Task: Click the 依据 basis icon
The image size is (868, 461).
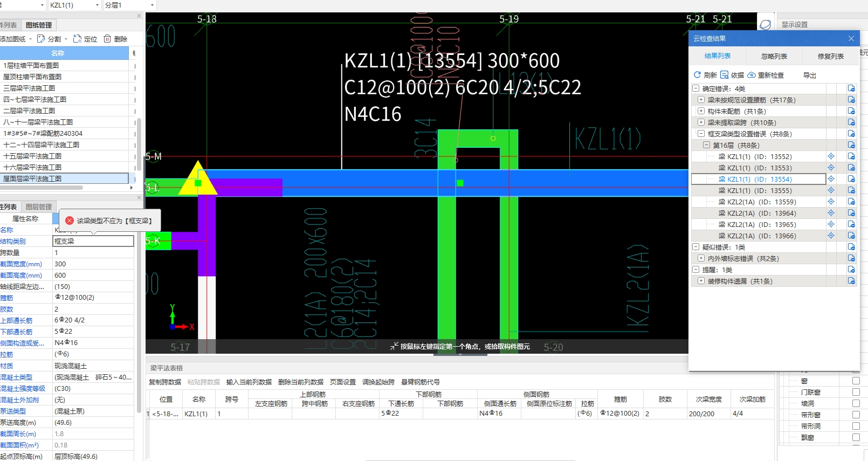Action: tap(725, 75)
